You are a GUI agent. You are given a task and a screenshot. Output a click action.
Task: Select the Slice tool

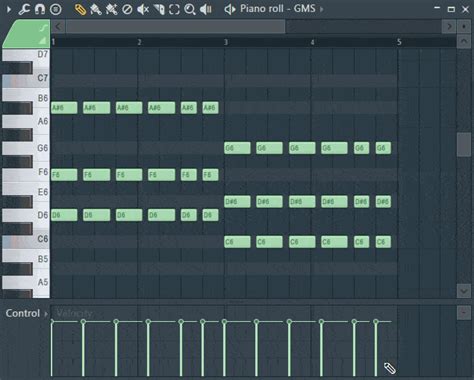point(159,9)
